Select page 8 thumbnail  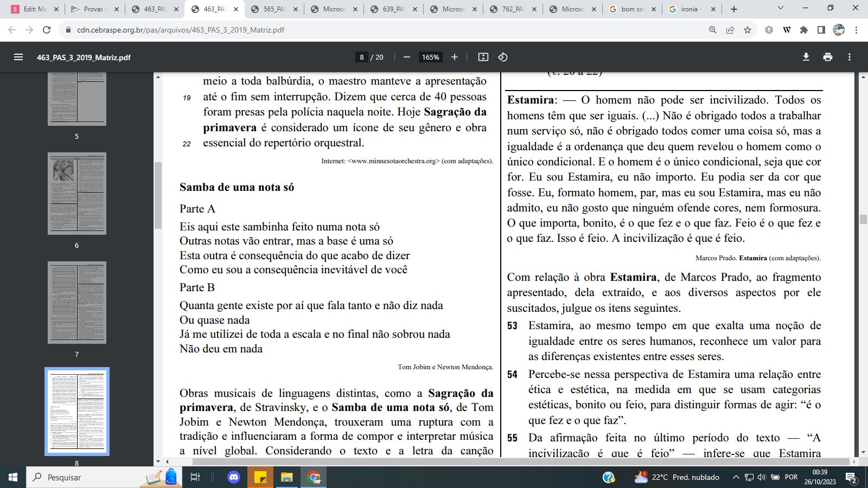point(77,412)
